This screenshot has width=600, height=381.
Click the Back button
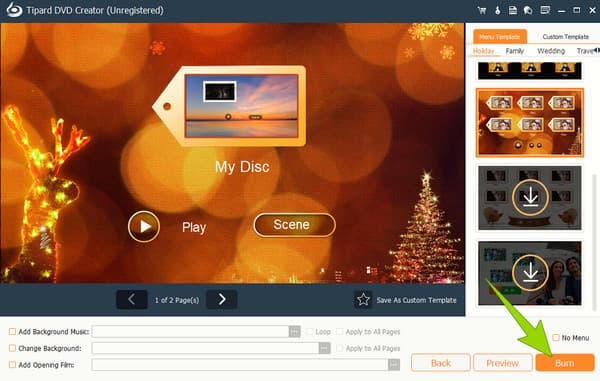441,363
